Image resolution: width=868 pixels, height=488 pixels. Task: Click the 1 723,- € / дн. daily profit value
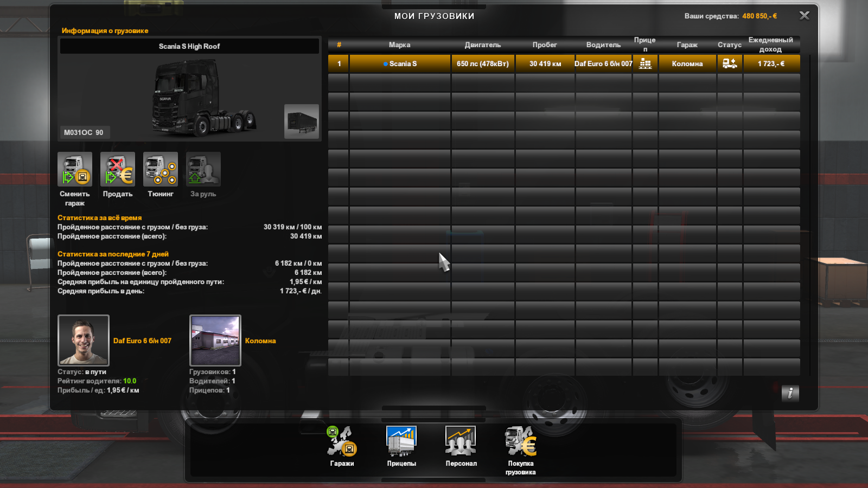(301, 291)
